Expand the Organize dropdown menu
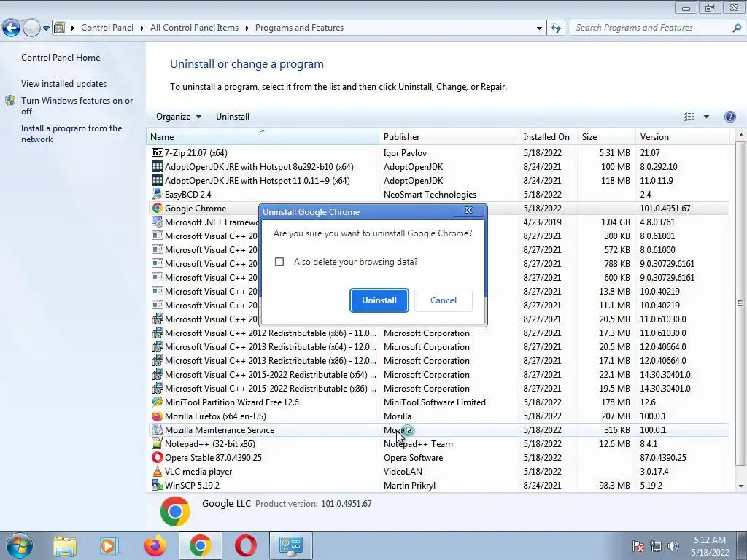The image size is (747, 560). point(179,117)
